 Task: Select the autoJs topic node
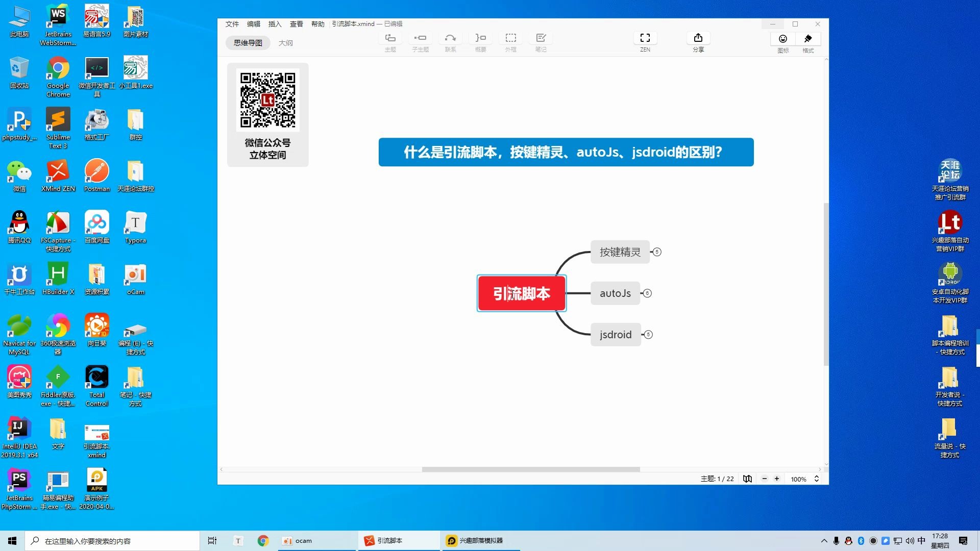click(615, 293)
